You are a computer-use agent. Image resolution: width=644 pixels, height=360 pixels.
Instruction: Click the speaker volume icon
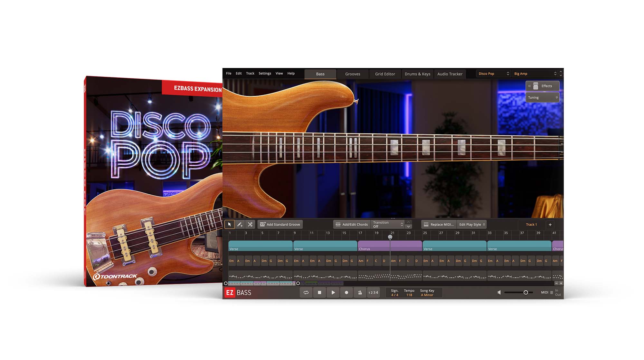click(x=499, y=293)
